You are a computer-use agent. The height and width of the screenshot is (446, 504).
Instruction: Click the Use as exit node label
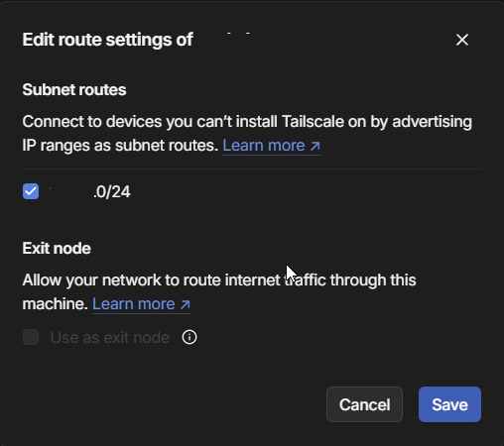110,337
